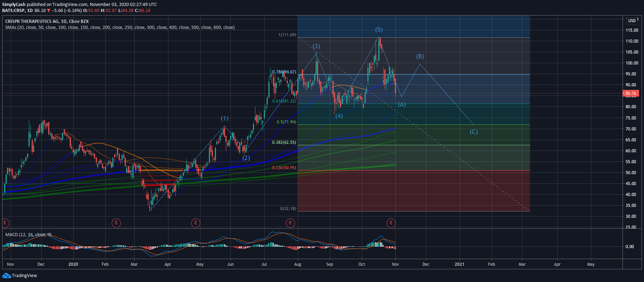Click the Oct label on time axis

[x=362, y=264]
